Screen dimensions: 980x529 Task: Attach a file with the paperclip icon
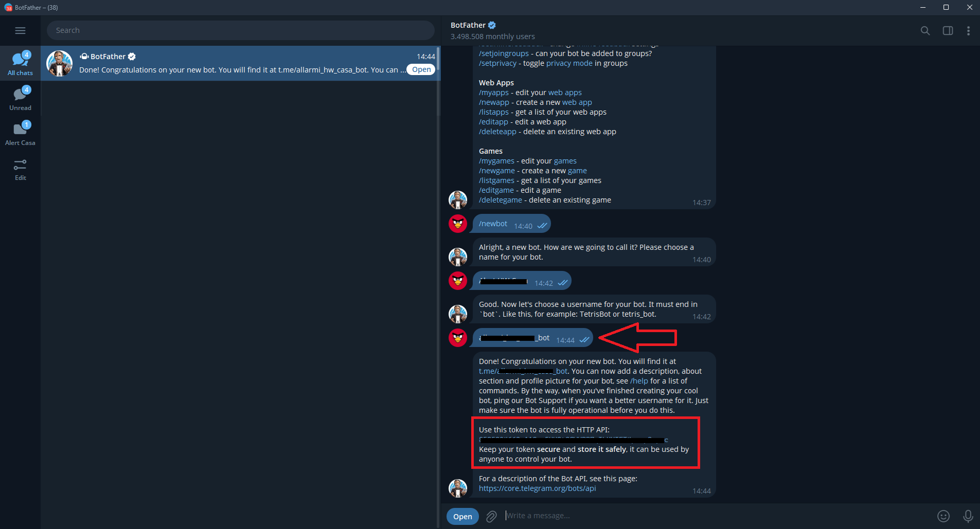(491, 516)
